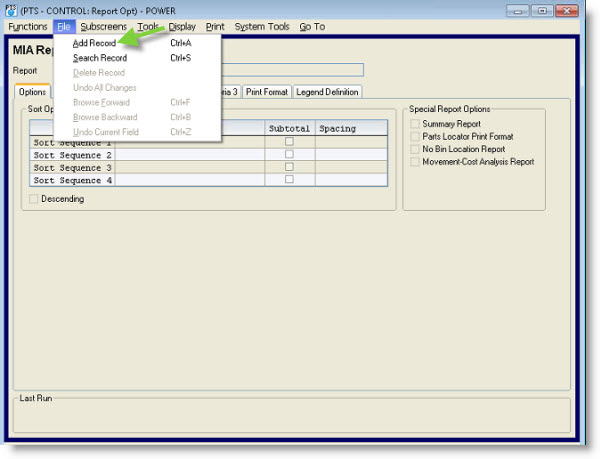Click the PTS application icon in title bar
This screenshot has width=600, height=459.
pos(11,10)
